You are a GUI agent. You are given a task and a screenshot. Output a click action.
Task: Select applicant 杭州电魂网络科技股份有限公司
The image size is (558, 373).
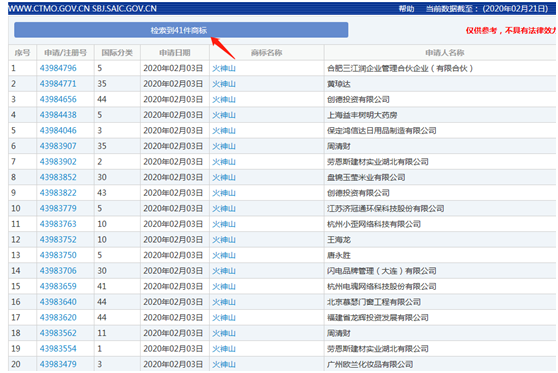point(381,286)
